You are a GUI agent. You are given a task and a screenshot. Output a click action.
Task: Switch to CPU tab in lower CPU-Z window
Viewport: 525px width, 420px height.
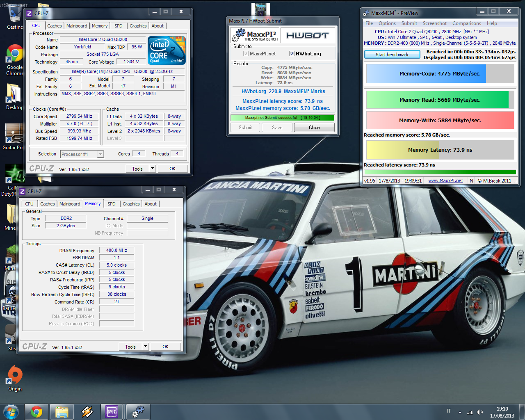29,204
